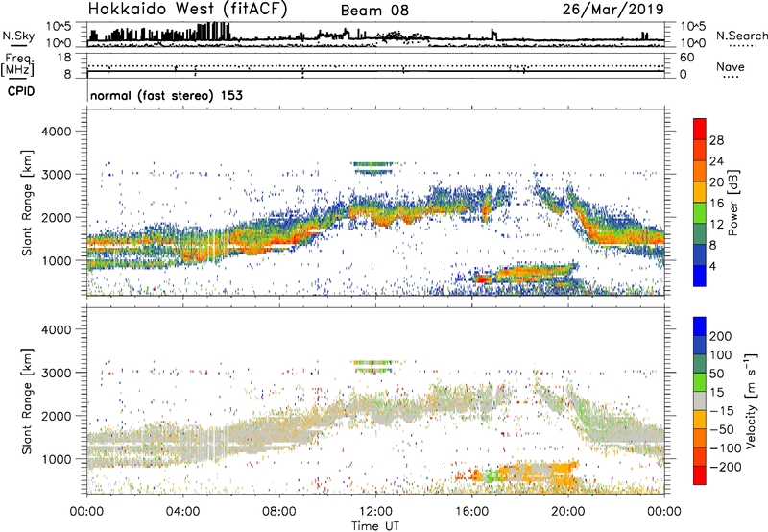Select the 'Power [dB]' colorbar title
The height and width of the screenshot is (532, 768).
(x=732, y=203)
